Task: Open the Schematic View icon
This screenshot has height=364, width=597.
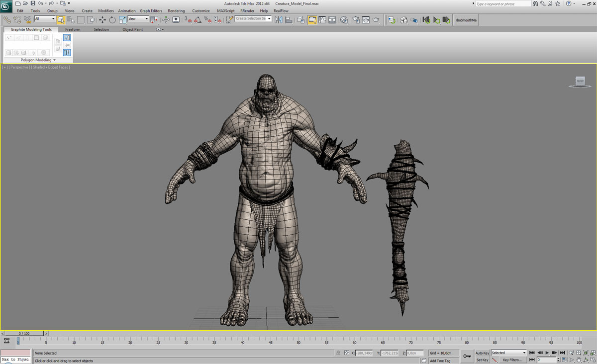Action: click(x=332, y=20)
